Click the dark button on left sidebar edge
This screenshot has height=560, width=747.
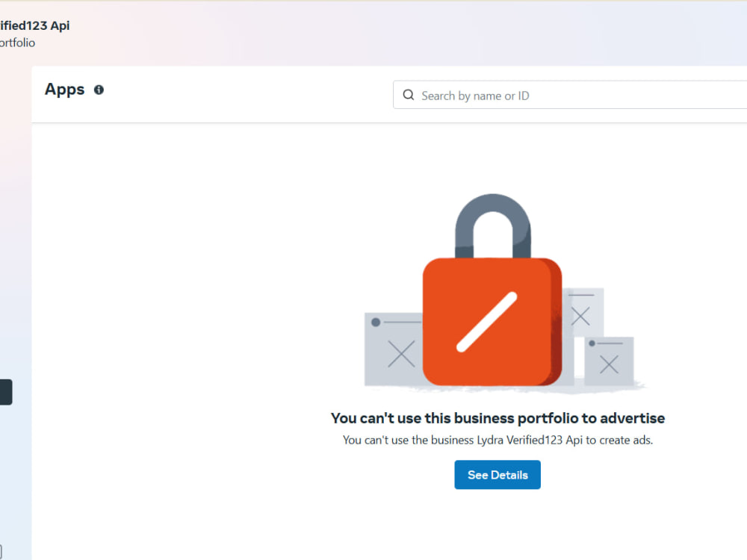click(6, 392)
